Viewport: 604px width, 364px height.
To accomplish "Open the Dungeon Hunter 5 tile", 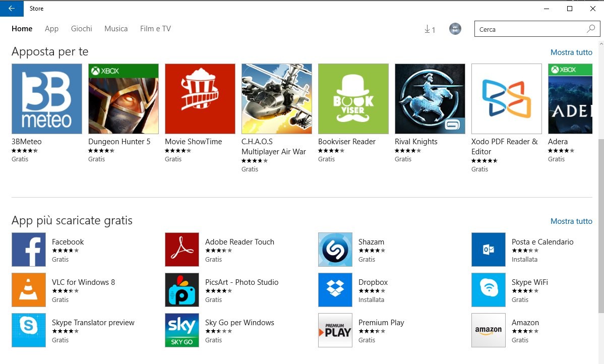I will [123, 99].
